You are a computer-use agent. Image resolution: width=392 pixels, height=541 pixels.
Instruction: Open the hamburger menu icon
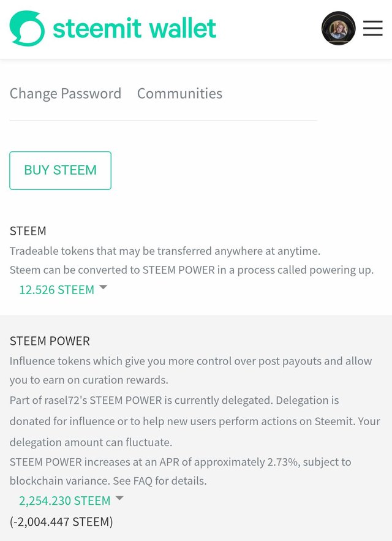tap(372, 28)
